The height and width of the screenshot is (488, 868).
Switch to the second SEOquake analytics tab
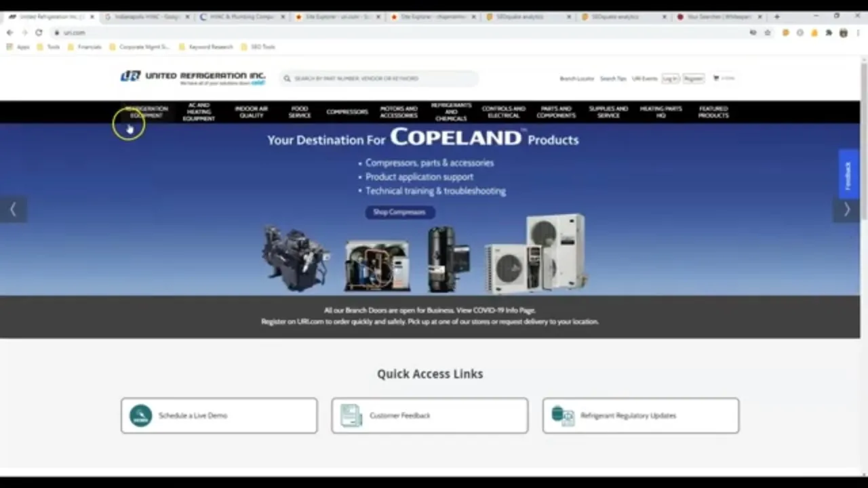[x=623, y=16]
